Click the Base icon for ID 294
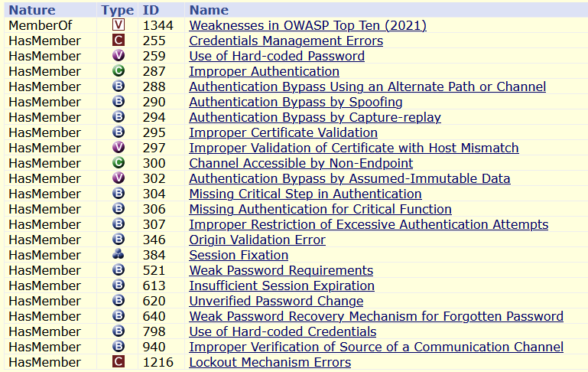The height and width of the screenshot is (372, 588). 118,117
